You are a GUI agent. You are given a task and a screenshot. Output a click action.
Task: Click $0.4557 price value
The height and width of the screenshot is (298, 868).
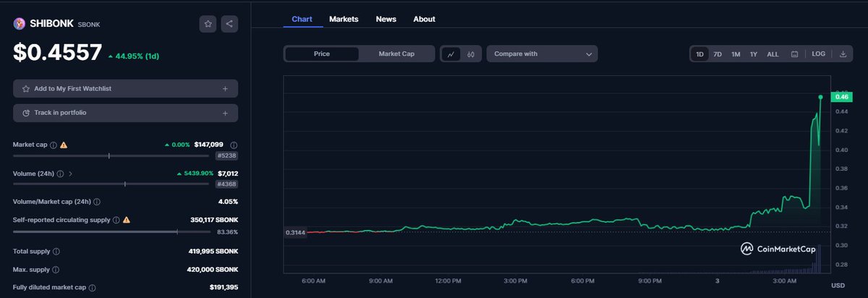(57, 53)
